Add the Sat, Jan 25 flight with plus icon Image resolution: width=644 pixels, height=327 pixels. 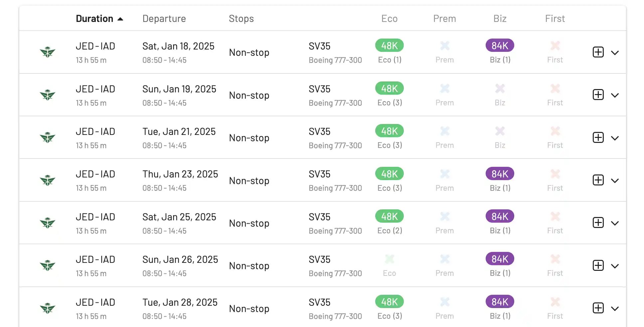click(x=598, y=223)
